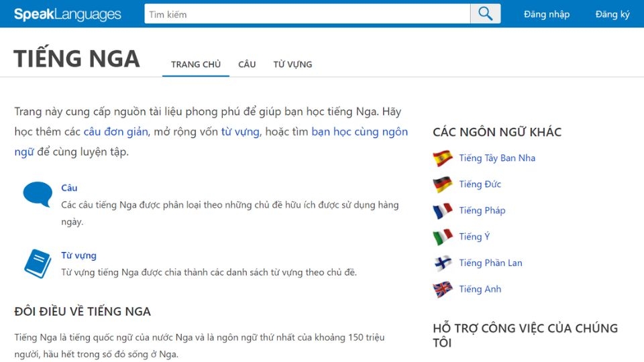Click the French flag icon

(442, 210)
